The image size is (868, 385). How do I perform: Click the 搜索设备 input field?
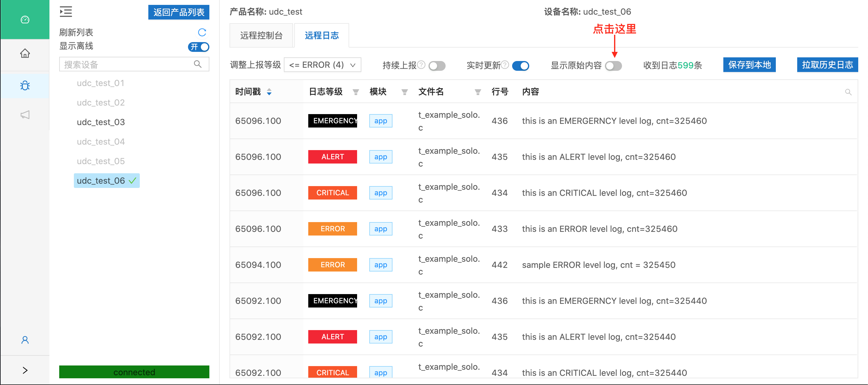tap(134, 64)
